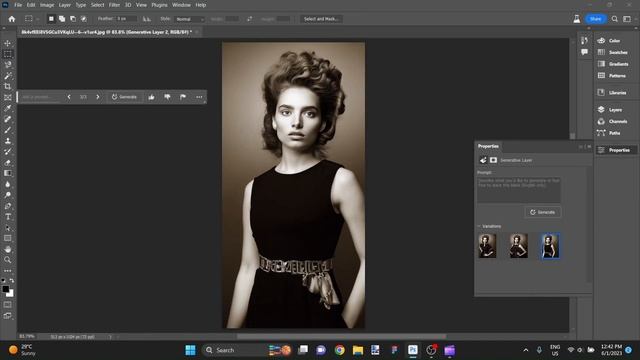This screenshot has width=640, height=360.
Task: Select the Pen tool
Action: pos(8,206)
